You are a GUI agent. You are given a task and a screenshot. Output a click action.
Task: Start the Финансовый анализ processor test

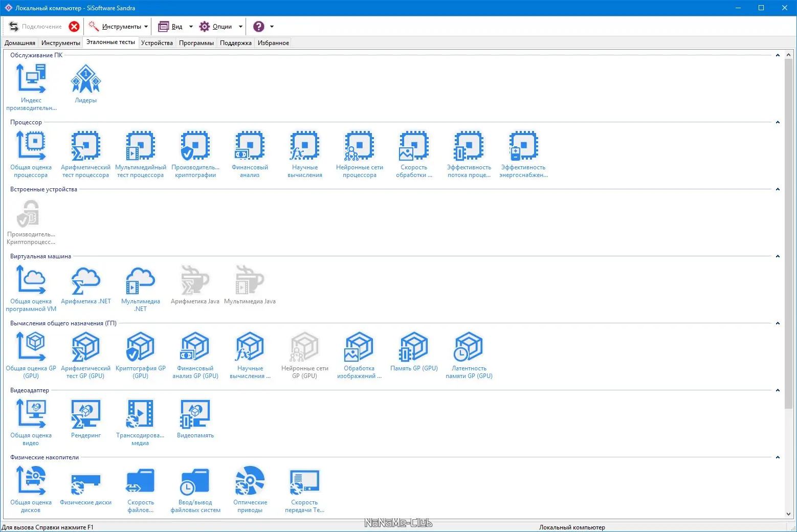(x=250, y=154)
